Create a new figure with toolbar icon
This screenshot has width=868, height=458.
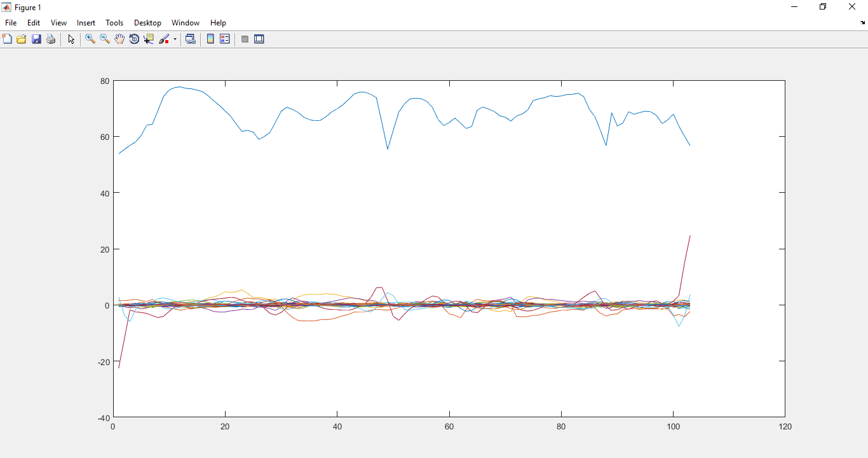tap(8, 39)
